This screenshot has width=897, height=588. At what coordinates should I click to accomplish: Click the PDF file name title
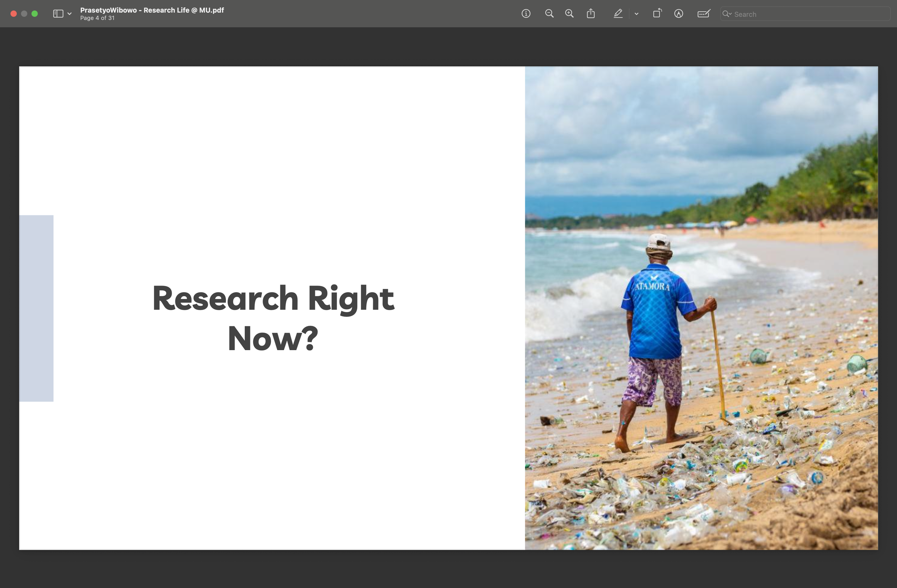click(x=152, y=10)
